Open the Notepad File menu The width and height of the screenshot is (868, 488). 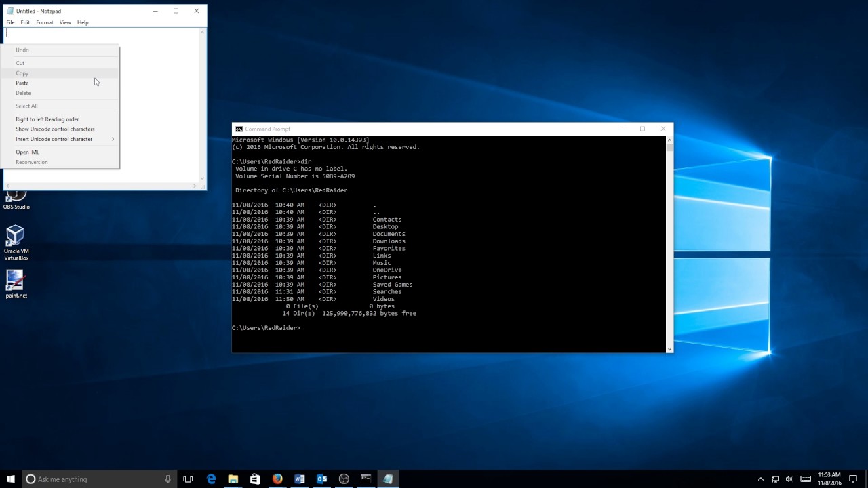[10, 22]
